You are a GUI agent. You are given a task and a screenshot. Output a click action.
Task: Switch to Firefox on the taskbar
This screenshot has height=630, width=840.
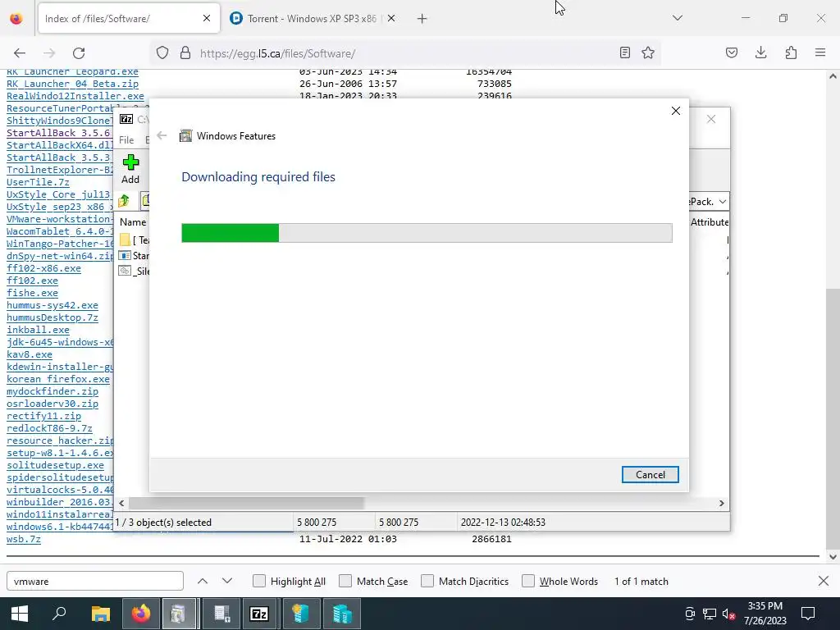coord(141,614)
